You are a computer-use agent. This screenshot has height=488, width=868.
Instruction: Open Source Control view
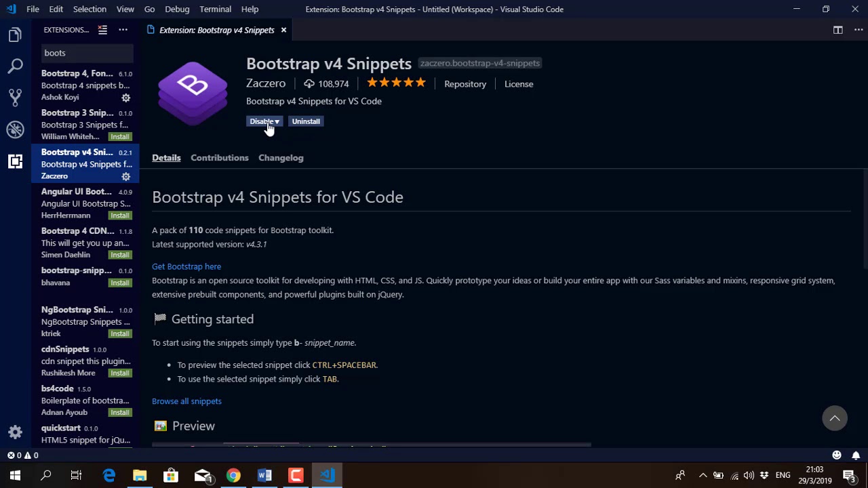(x=15, y=98)
